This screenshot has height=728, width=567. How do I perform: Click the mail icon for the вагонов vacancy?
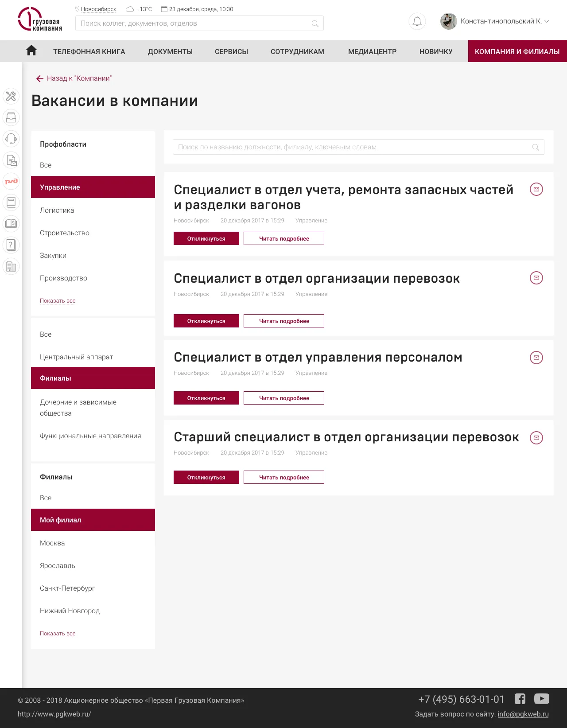click(536, 189)
